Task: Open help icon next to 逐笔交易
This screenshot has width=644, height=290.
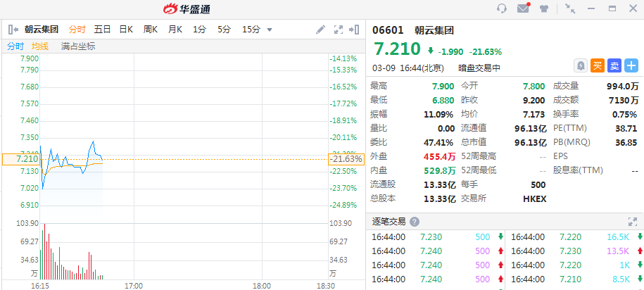Action: (x=415, y=222)
